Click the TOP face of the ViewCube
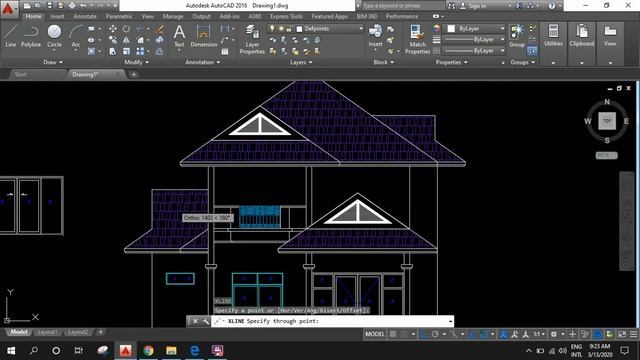The height and width of the screenshot is (360, 640). [607, 121]
